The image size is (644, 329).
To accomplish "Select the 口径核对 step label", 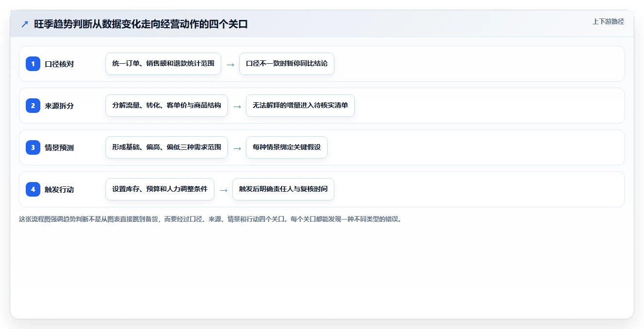I will pyautogui.click(x=59, y=64).
